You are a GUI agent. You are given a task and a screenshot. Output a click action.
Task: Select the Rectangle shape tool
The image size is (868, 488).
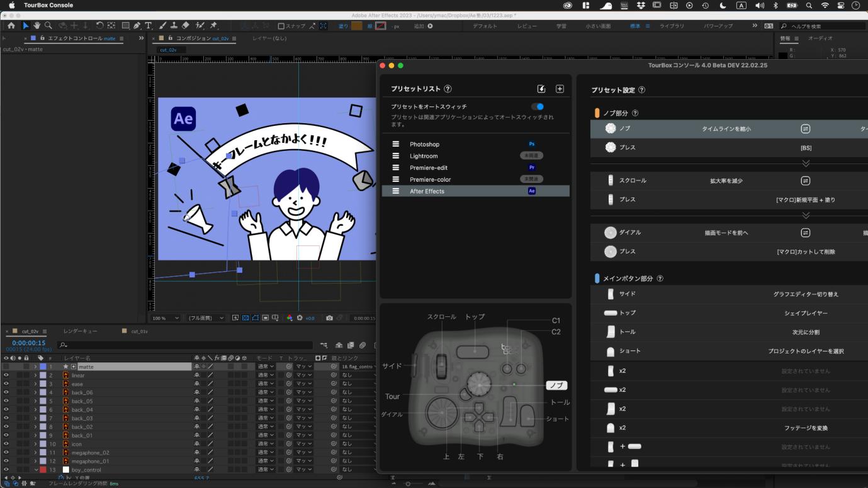125,26
